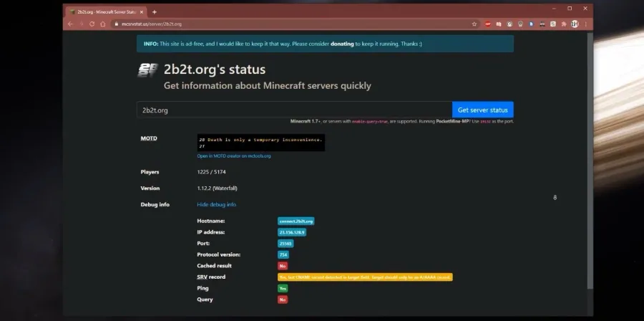Open the red ABP Adblock Plus extension
Image resolution: width=644 pixels, height=321 pixels.
pos(487,24)
